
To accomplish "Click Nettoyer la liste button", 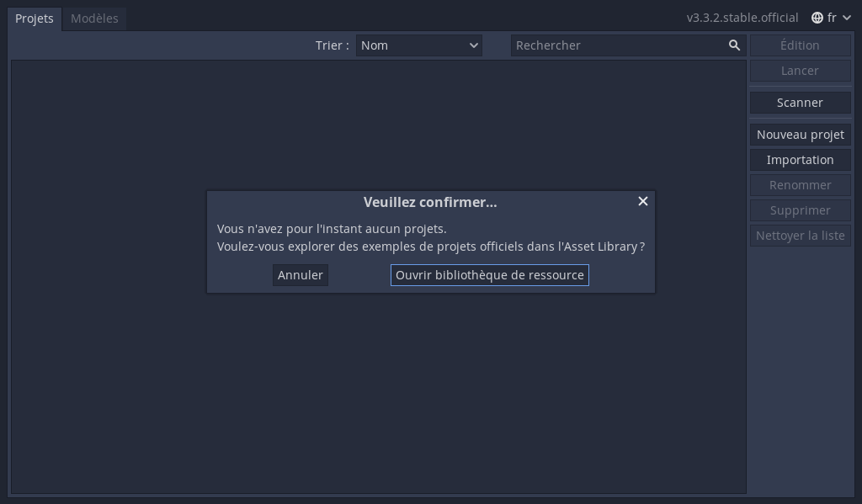I will point(800,236).
